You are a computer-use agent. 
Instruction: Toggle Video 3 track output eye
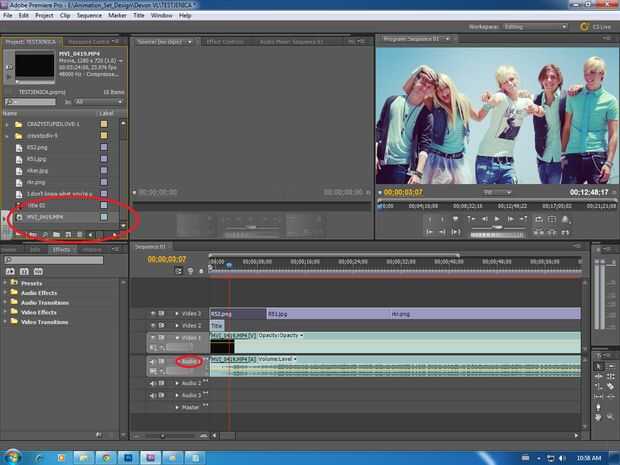point(153,314)
